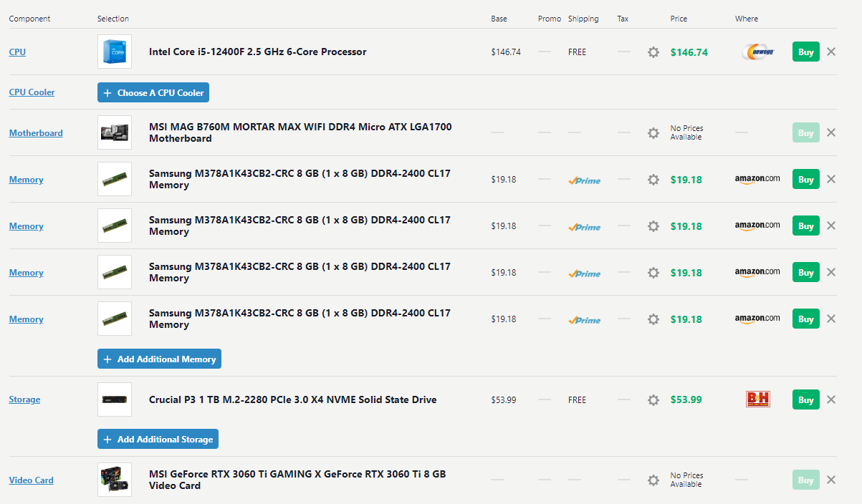Click the Where column header

[x=746, y=19]
